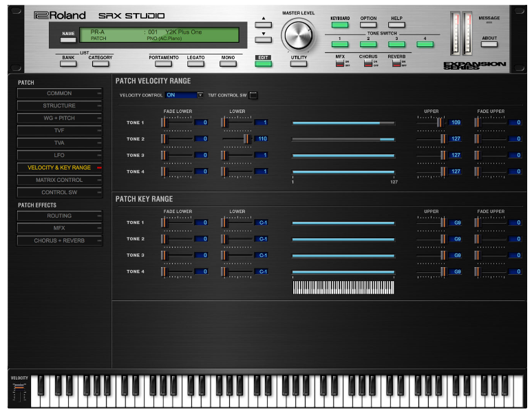The height and width of the screenshot is (414, 532).
Task: Switch the CHORUS on/off rocker
Action: click(x=368, y=63)
